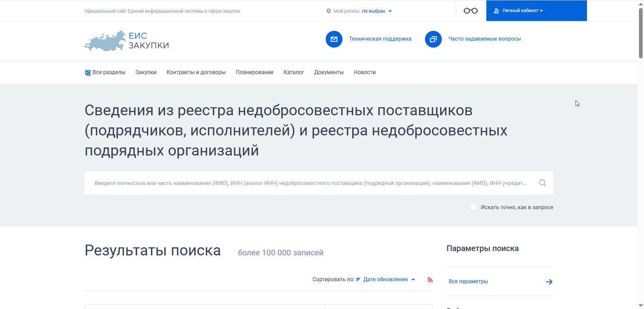Viewport: 644px width, 309px height.
Task: Click the Официальный сайт Единой информационной системы text
Action: [x=162, y=11]
